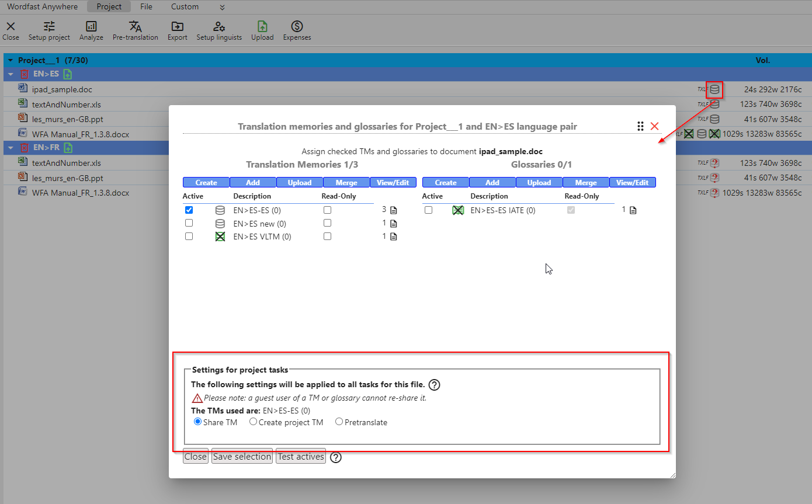Expand the double-chevron in the menu bar
This screenshot has height=504, width=812.
(x=222, y=7)
